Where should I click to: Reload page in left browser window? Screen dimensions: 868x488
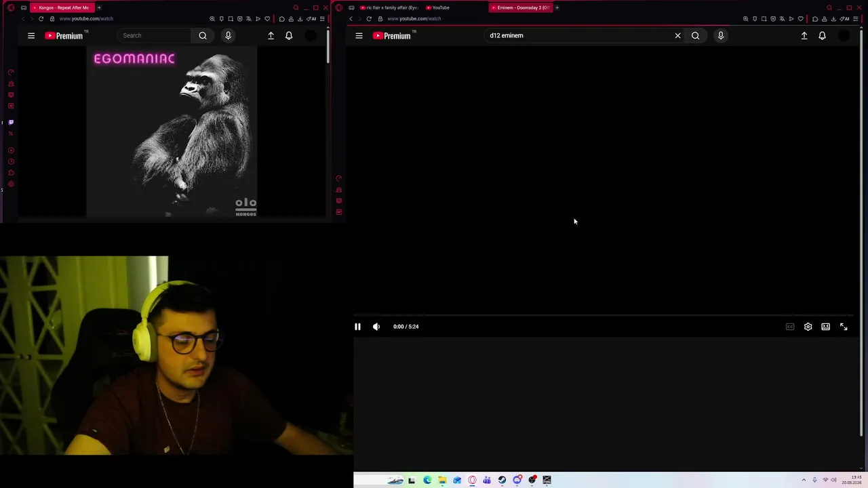click(x=41, y=19)
